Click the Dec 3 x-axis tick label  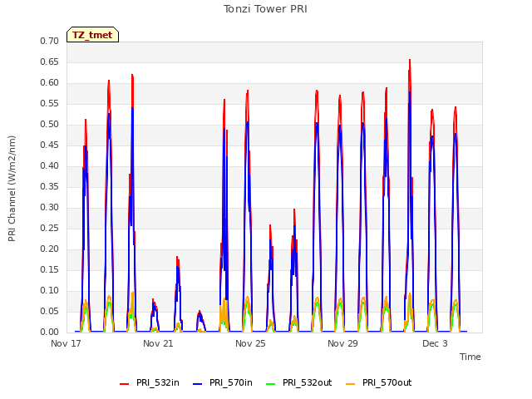(x=435, y=343)
